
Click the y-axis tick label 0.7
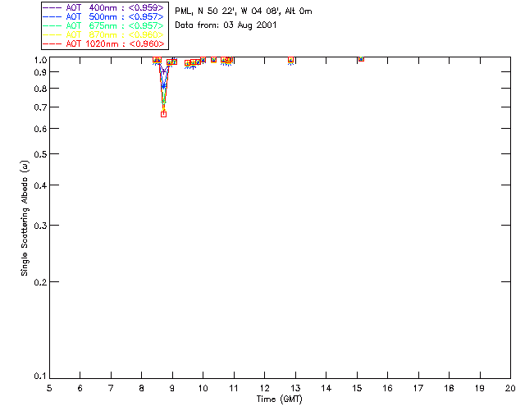point(40,107)
